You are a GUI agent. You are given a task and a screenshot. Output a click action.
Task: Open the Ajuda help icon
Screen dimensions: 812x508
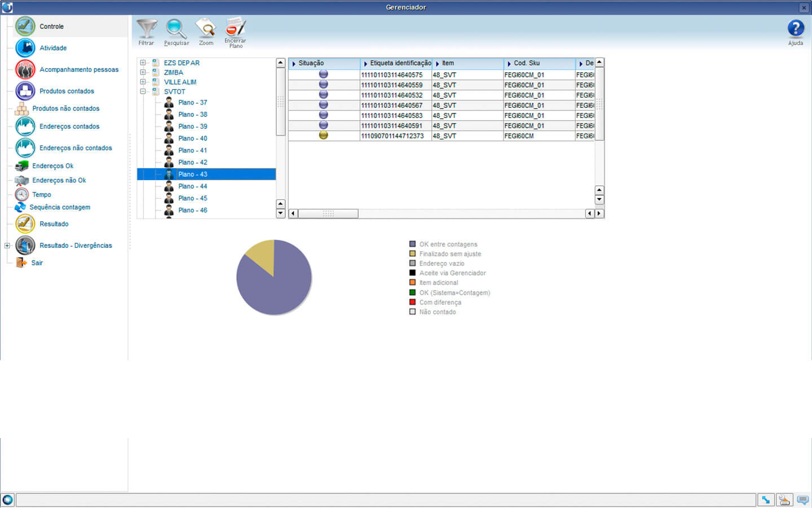pos(796,29)
